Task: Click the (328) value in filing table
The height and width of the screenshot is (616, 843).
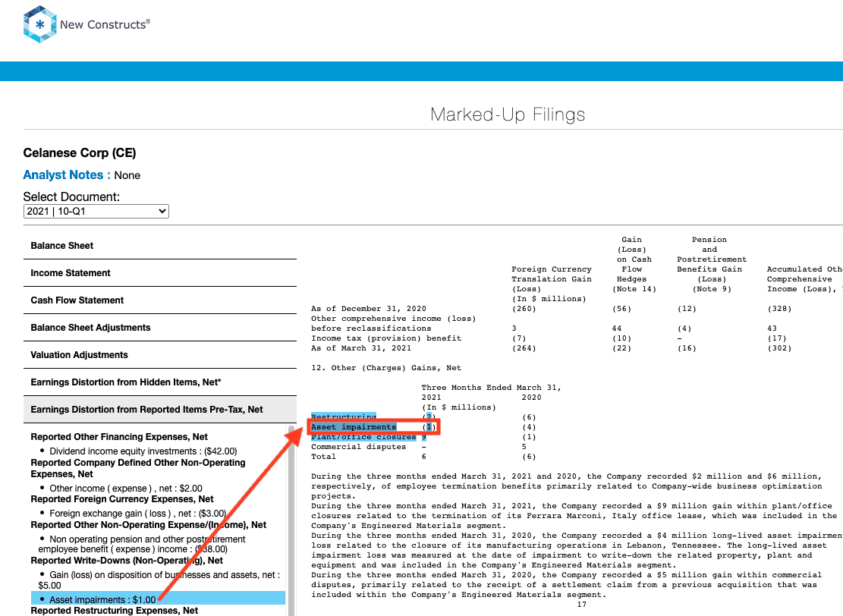Action: (x=779, y=309)
